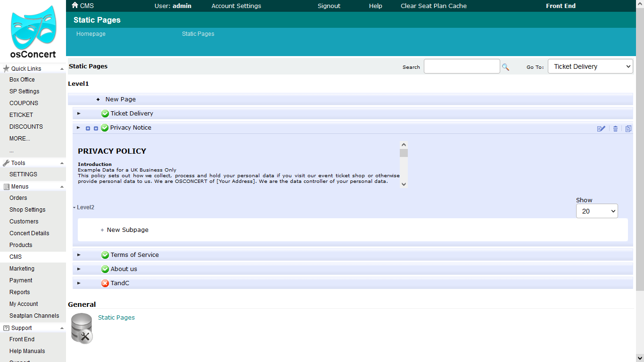Expand the Terms of Service row arrow
This screenshot has width=644, height=362.
click(x=79, y=255)
